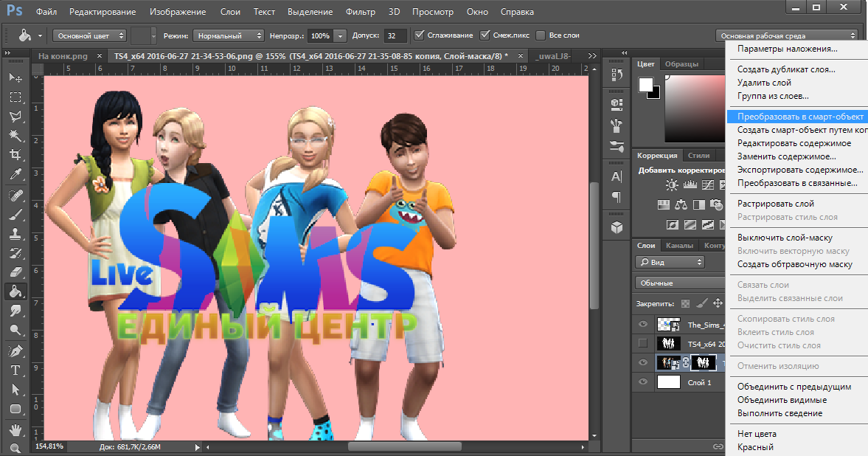Add a Color Balance adjustment
Image resolution: width=868 pixels, height=456 pixels.
(x=681, y=205)
